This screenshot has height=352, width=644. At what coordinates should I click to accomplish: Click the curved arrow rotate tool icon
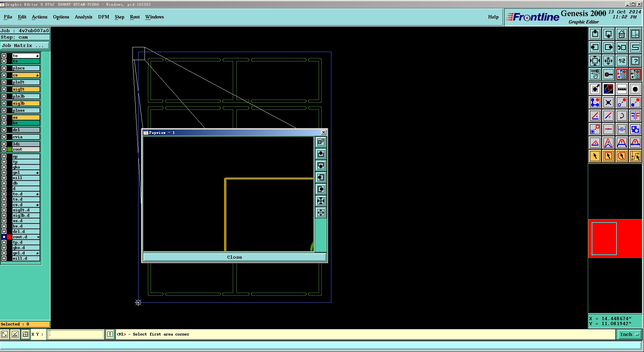pos(622,116)
